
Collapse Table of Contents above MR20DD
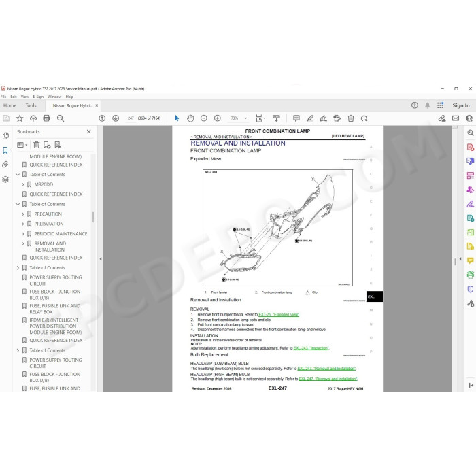(x=18, y=175)
